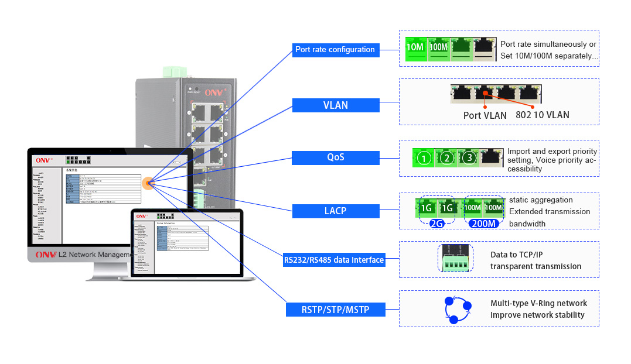631x364 pixels.
Task: Click the green 100M port rate icon
Action: click(x=438, y=48)
